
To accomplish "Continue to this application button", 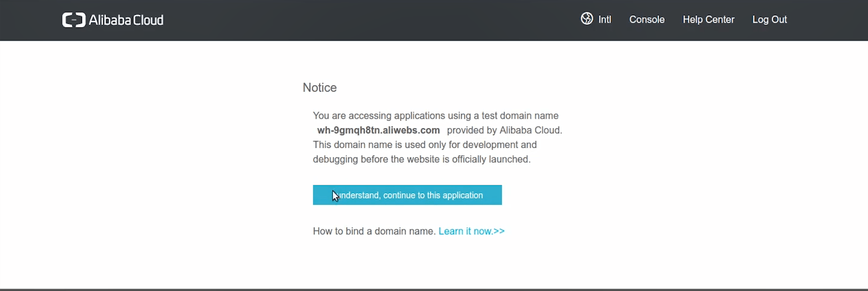I will [x=407, y=195].
